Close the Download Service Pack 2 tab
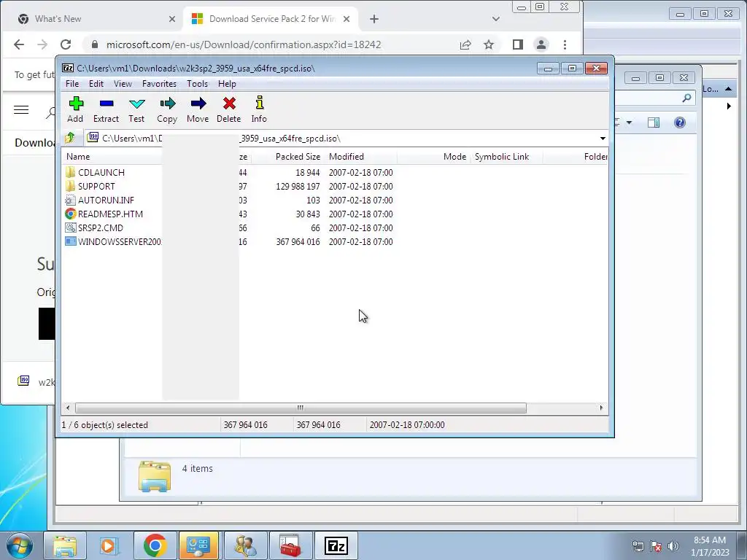747x560 pixels. point(347,19)
